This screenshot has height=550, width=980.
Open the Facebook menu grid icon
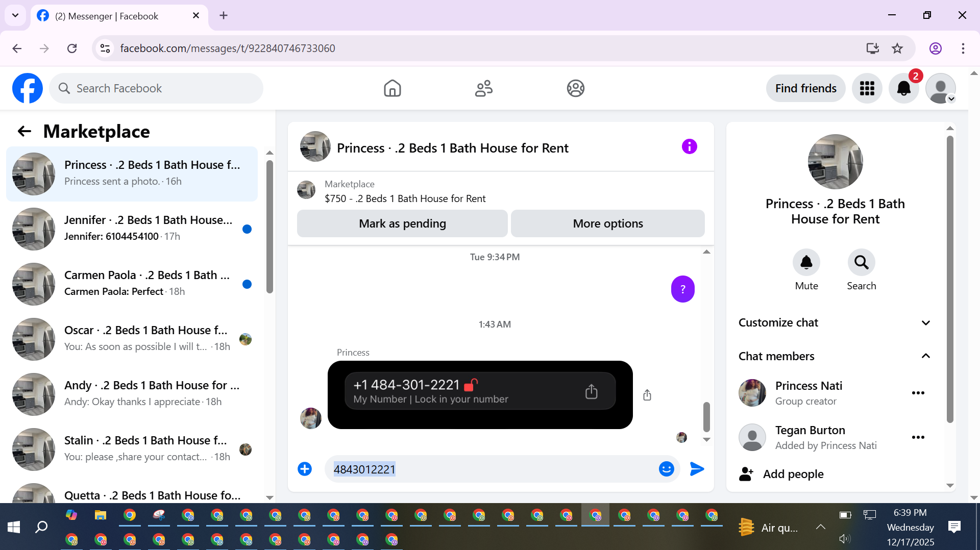coord(867,88)
